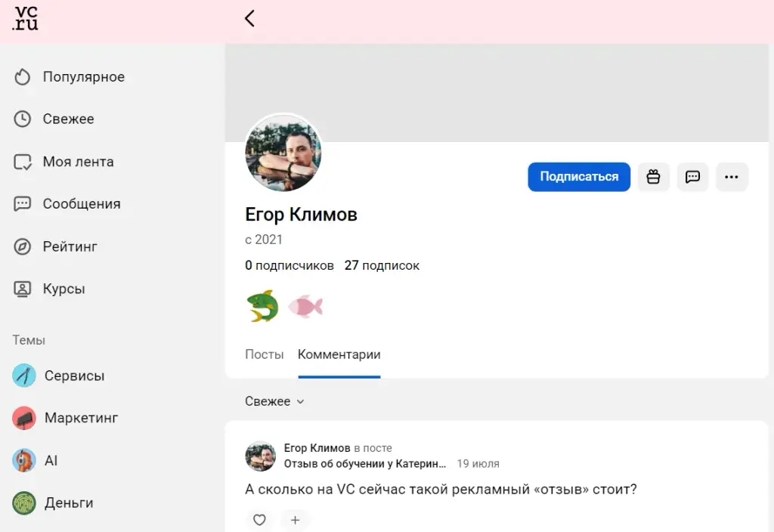This screenshot has height=532, width=774.
Task: Open Рейтинг in the sidebar
Action: [x=70, y=246]
